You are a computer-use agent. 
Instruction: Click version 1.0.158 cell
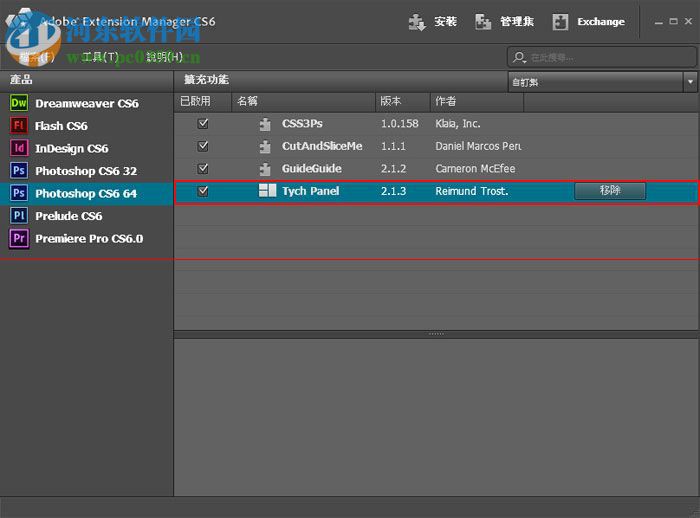(x=400, y=124)
